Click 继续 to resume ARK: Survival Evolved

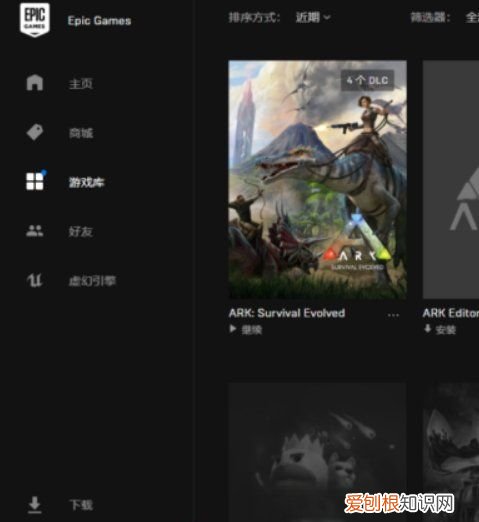click(252, 330)
